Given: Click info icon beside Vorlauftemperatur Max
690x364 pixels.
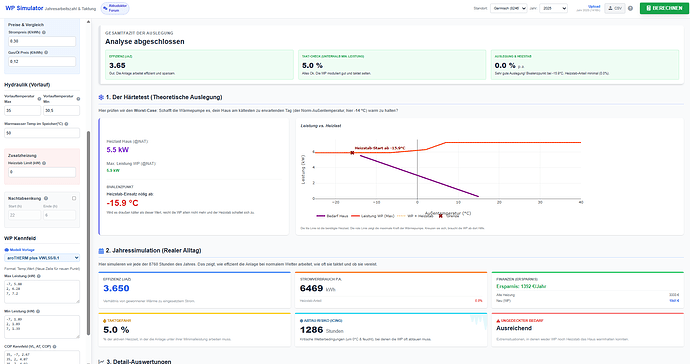Looking at the screenshot, I should pos(39,99).
